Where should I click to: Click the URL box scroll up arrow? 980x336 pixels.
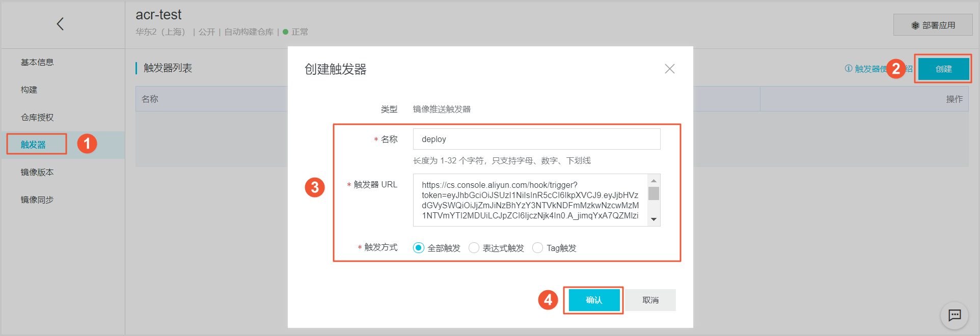pos(654,181)
